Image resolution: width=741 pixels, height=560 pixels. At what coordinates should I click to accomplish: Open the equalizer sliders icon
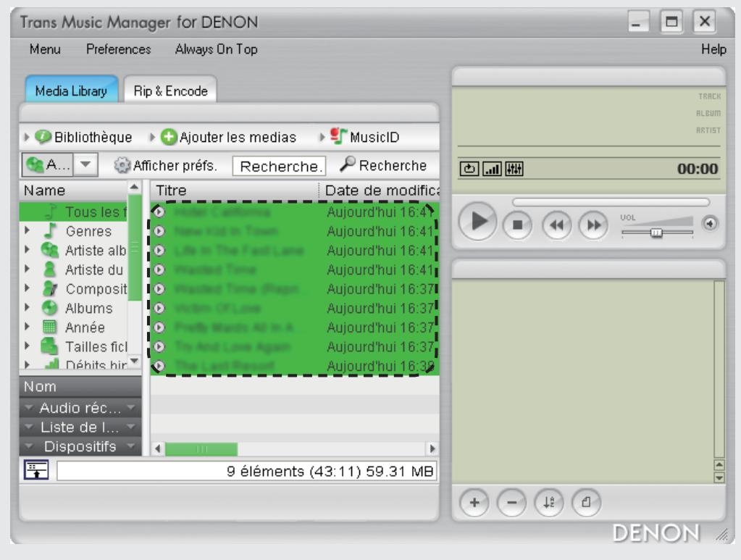pos(514,169)
